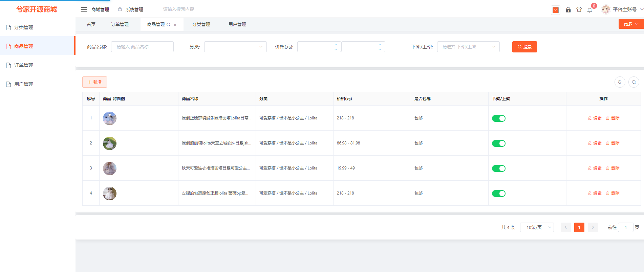Click the table refresh circle icon
Screen dimensions: 644x272
620,82
